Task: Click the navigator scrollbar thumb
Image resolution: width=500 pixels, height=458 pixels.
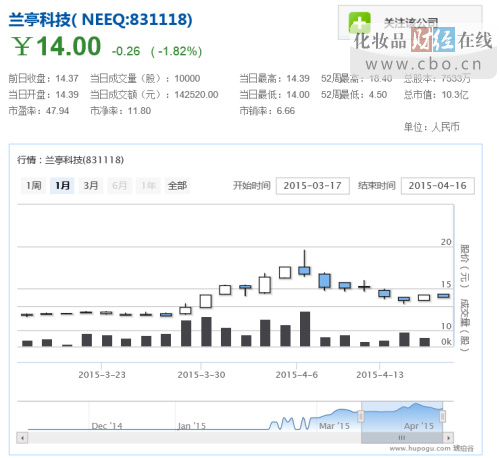Action: pyautogui.click(x=402, y=438)
